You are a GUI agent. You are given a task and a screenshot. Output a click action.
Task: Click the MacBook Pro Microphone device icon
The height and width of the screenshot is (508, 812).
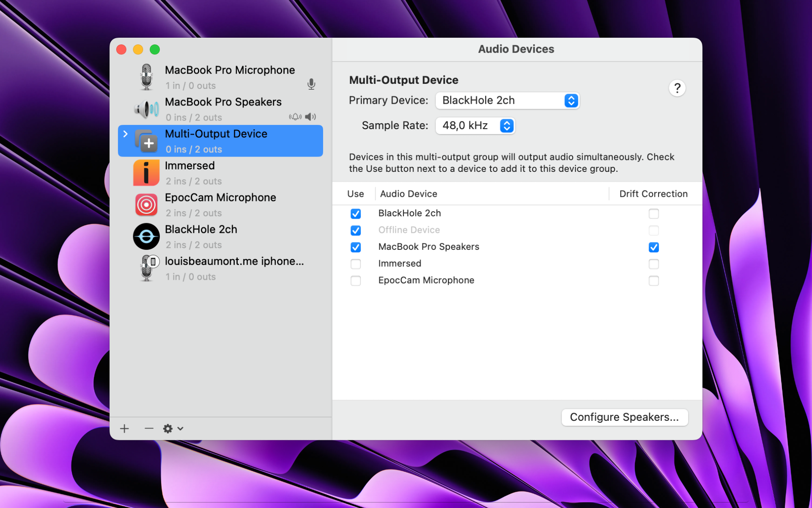(146, 77)
